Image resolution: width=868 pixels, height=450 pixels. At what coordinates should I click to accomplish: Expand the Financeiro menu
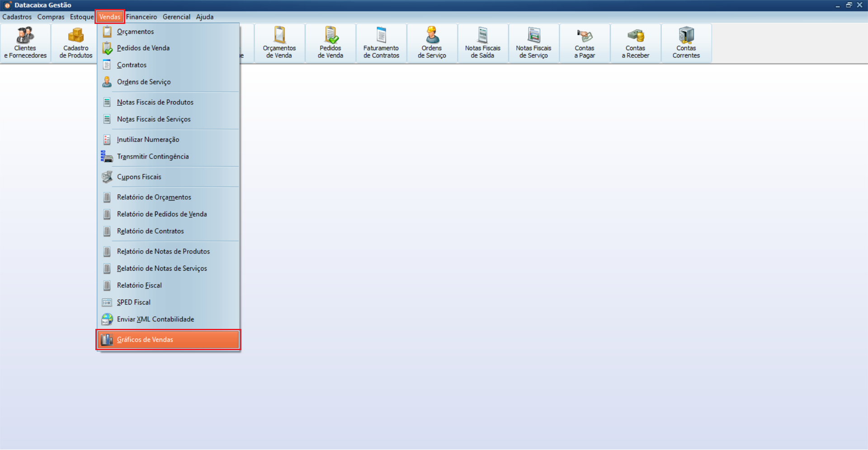tap(142, 17)
